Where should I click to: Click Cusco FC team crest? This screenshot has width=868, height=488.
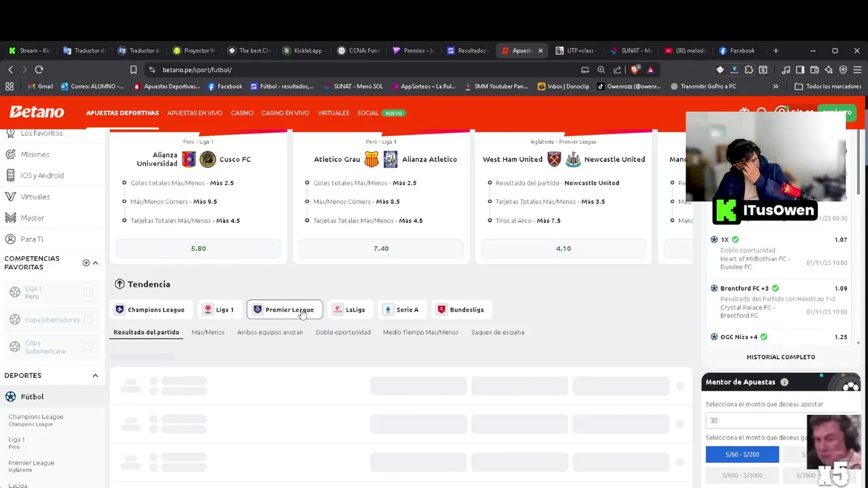(208, 159)
